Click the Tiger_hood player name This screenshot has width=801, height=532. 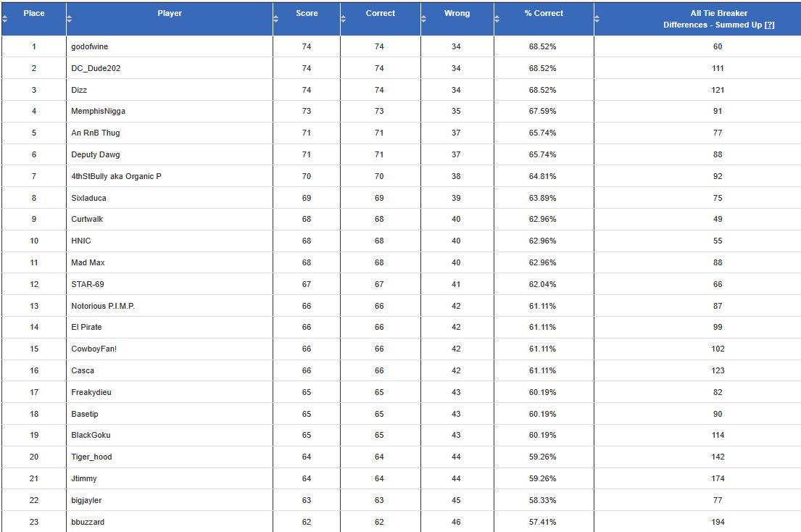point(91,457)
